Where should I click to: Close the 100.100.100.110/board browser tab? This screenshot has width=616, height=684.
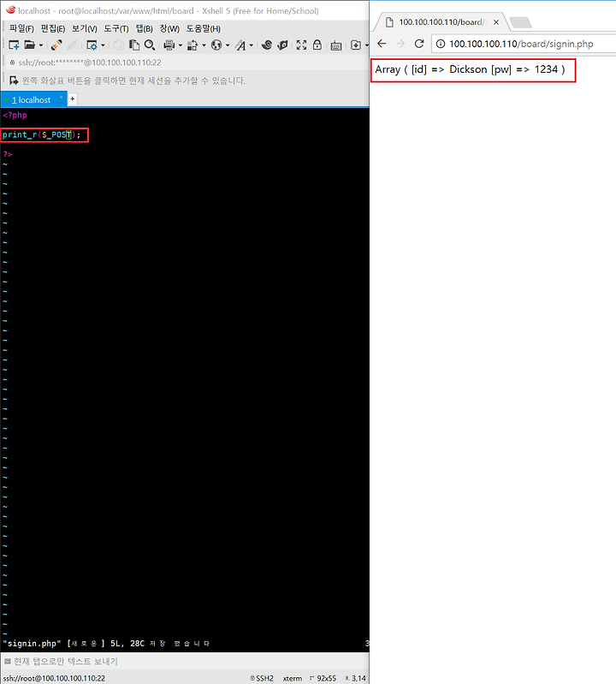point(496,22)
